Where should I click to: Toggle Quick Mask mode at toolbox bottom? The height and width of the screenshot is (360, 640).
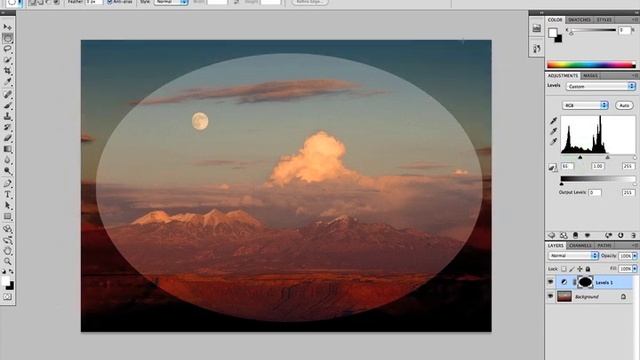pos(7,297)
